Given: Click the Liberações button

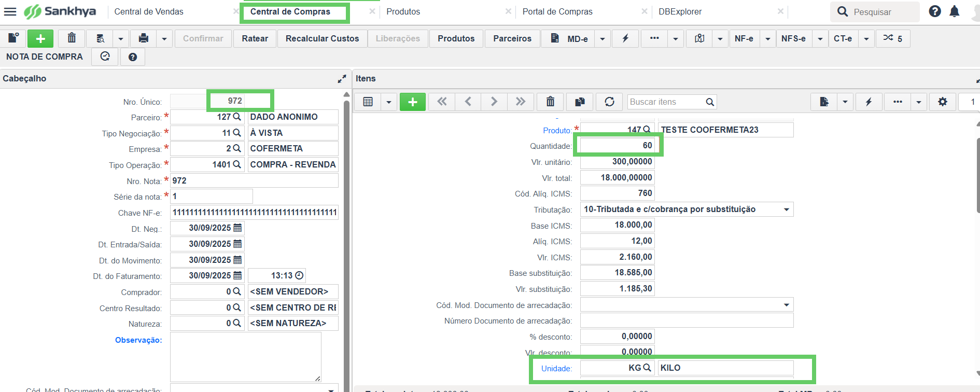Looking at the screenshot, I should 398,38.
